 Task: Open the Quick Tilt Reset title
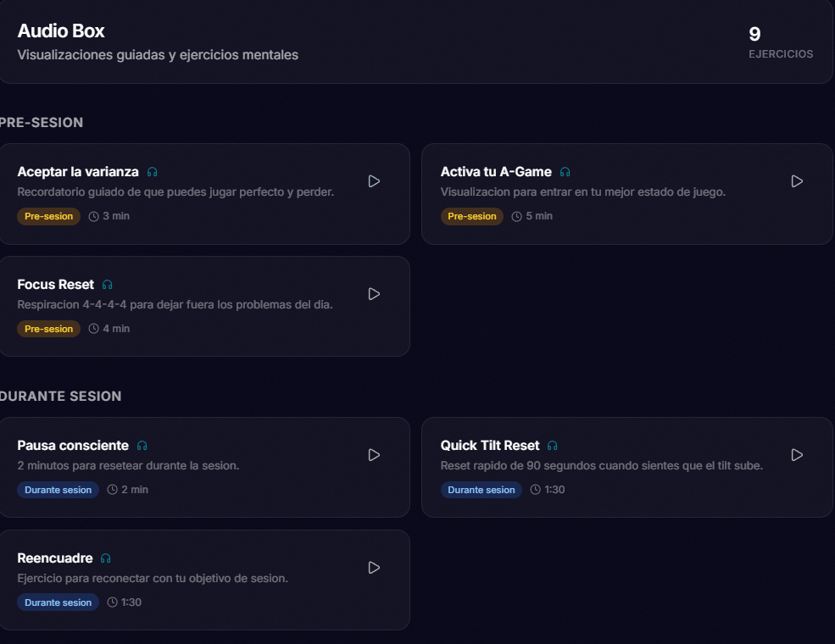click(490, 446)
